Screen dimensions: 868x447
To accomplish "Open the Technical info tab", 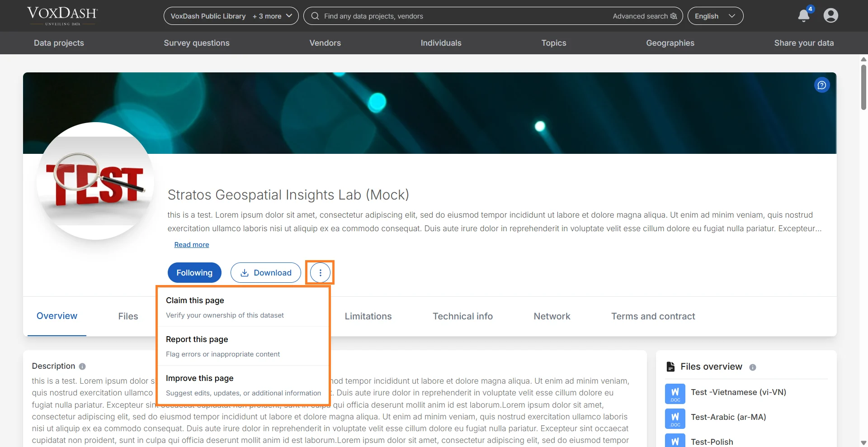I will click(x=462, y=316).
